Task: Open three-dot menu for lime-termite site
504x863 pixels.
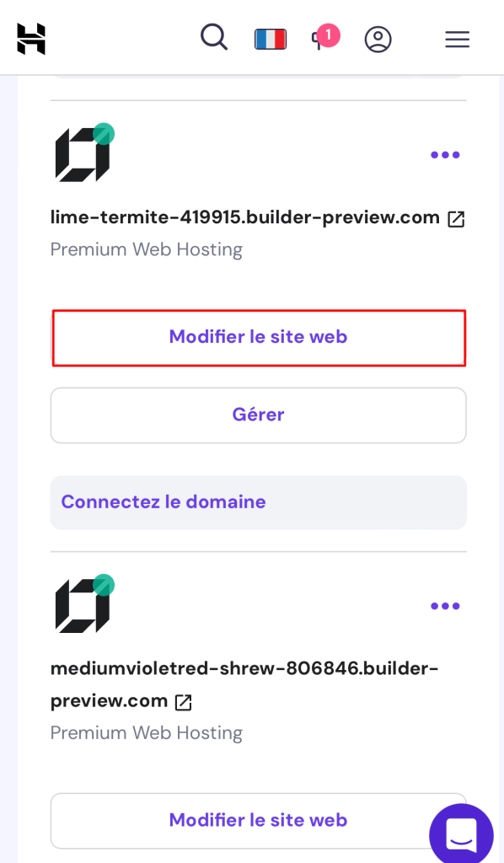Action: 445,155
